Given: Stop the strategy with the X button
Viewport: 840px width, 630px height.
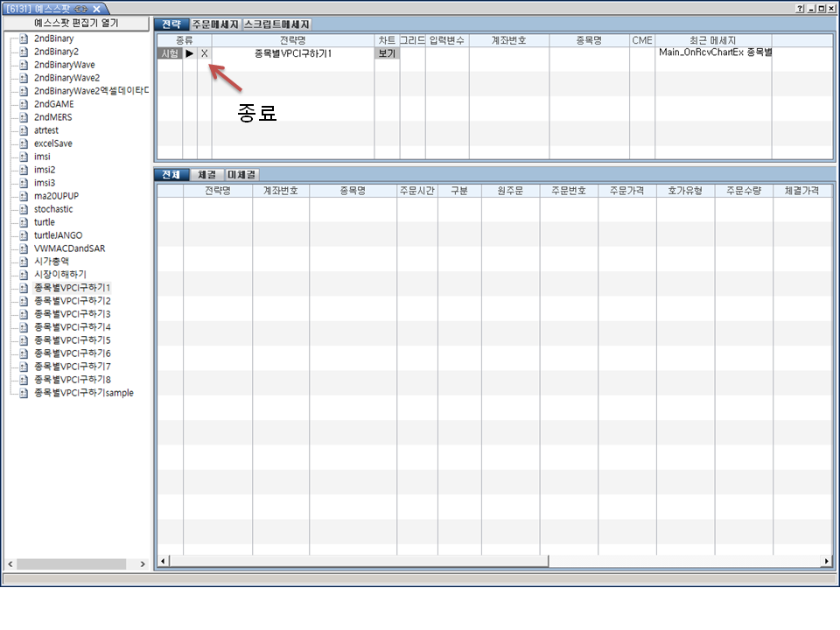Looking at the screenshot, I should tap(205, 54).
